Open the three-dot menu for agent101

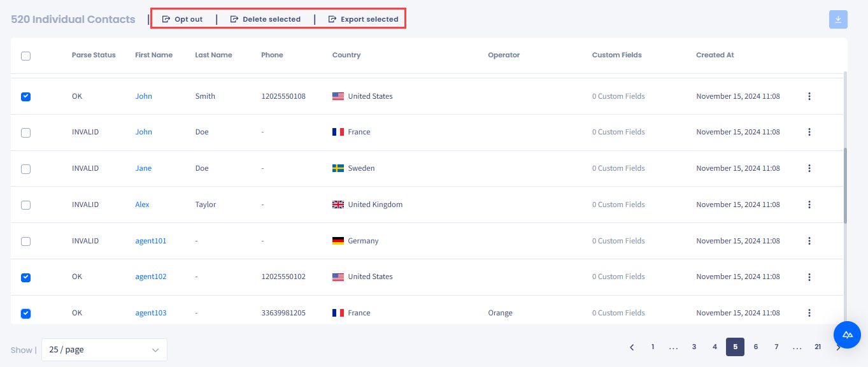pyautogui.click(x=809, y=241)
